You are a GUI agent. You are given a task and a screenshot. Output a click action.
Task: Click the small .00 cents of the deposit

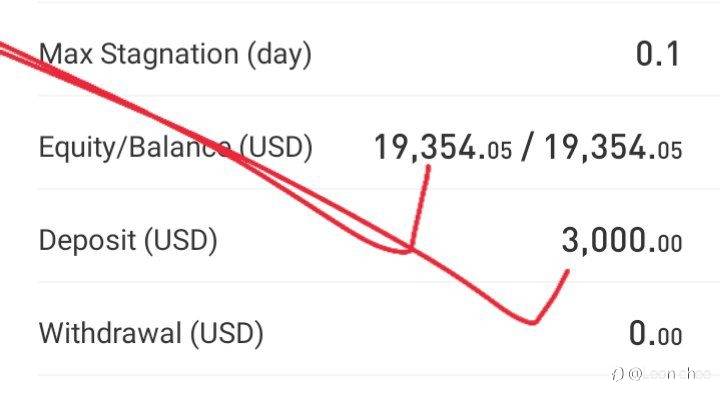[x=667, y=244]
